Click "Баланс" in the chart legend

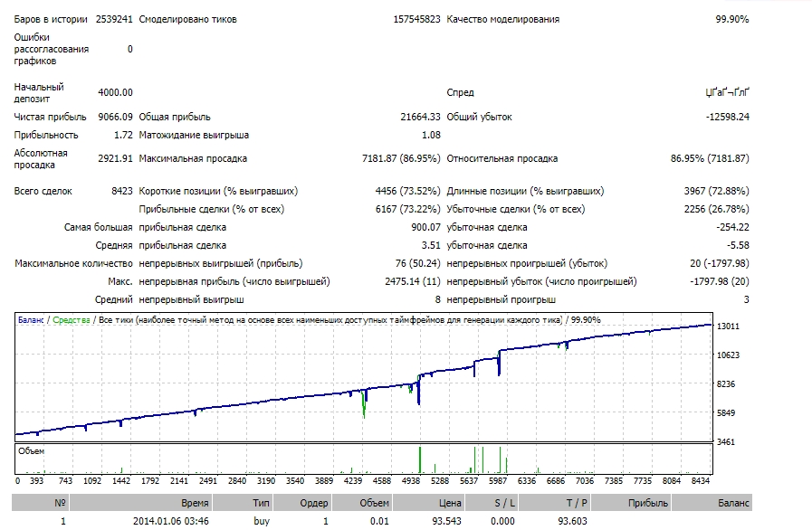click(x=31, y=320)
